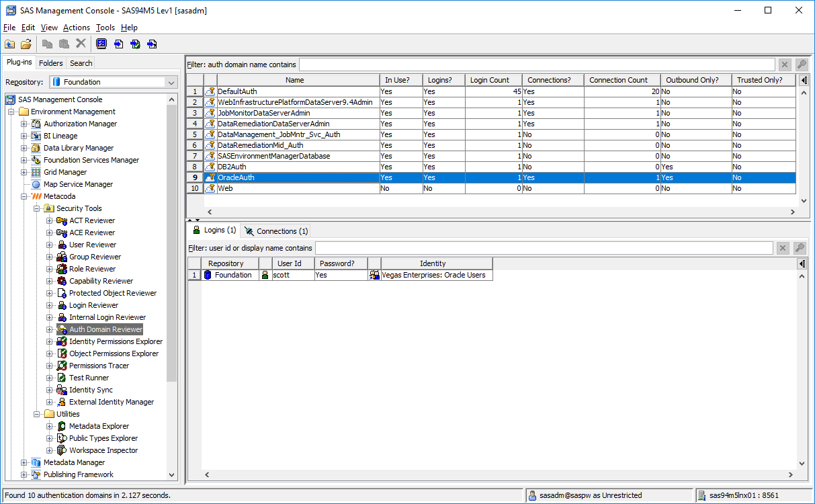Click the Properties checklist toolbar icon
The image size is (815, 504).
[101, 44]
